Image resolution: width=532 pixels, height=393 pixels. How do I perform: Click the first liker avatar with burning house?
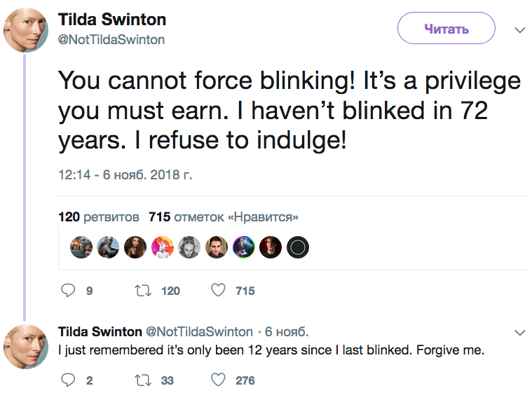point(81,247)
